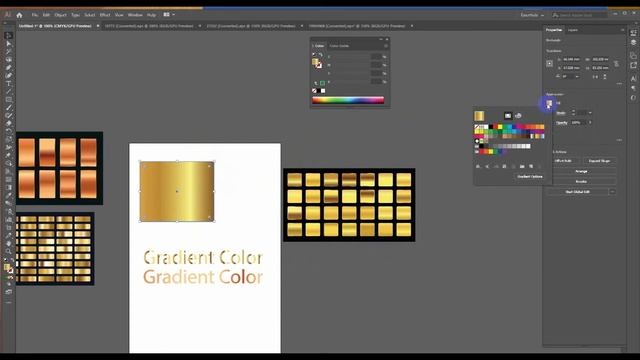This screenshot has height=360, width=640.
Task: Select the Selection tool in the toolbar
Action: 8,36
